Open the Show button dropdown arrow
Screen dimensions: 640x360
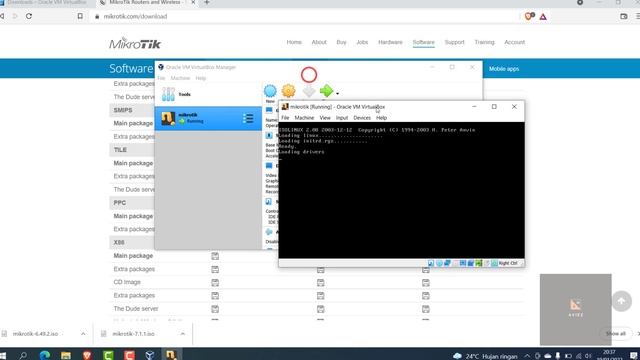click(338, 94)
